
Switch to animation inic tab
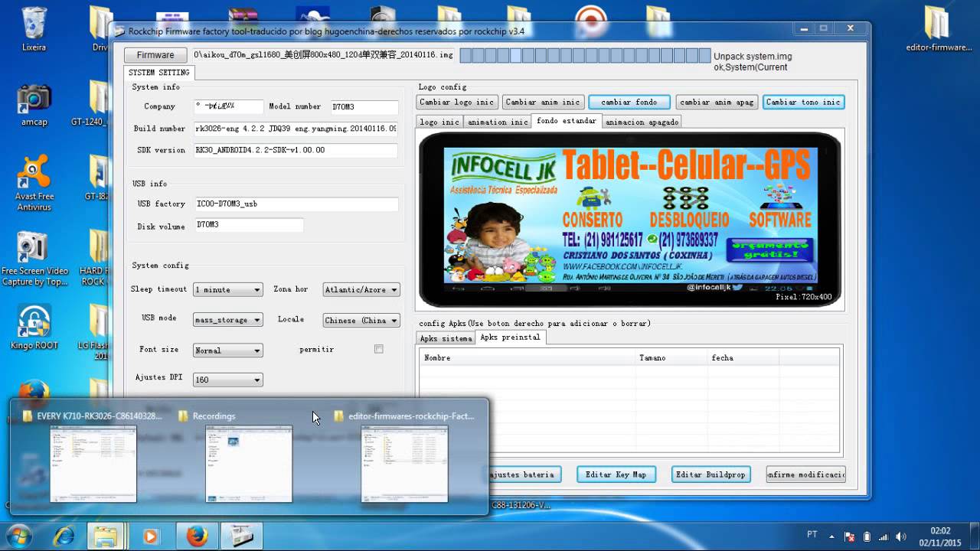(498, 122)
